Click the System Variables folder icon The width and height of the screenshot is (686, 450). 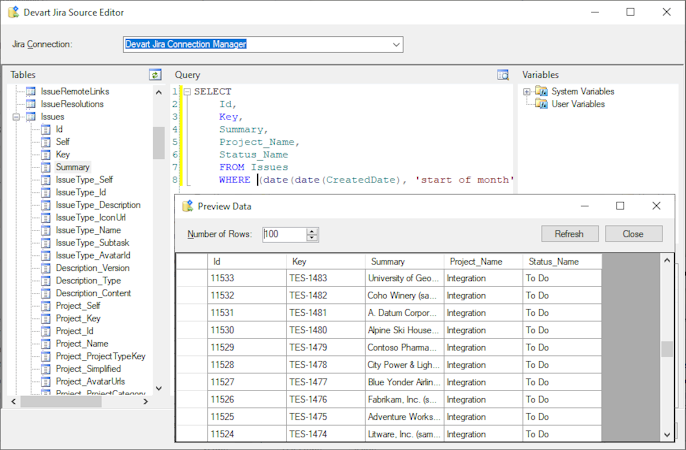[541, 92]
